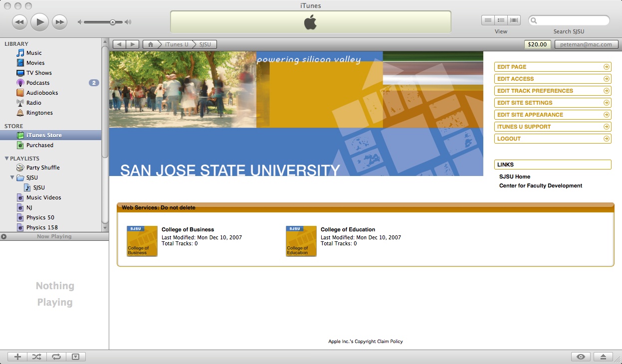Open the Ringtones library item
This screenshot has width=622, height=364.
click(x=39, y=113)
